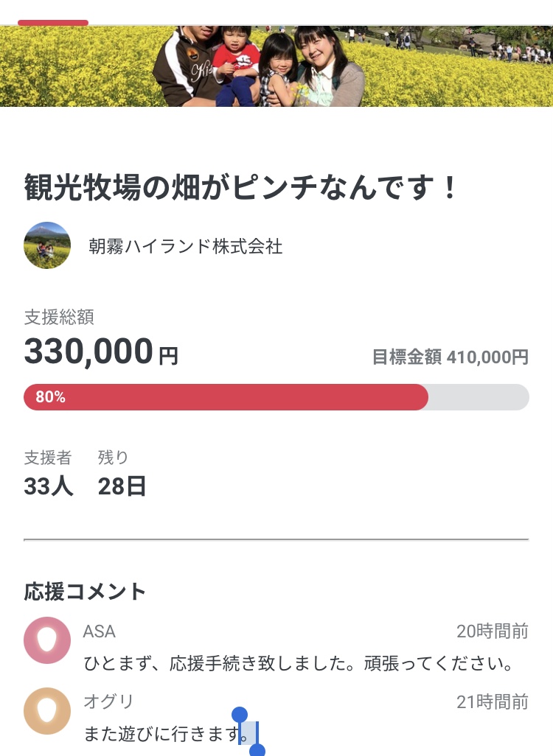Click the 応援コメント section heading

pyautogui.click(x=86, y=591)
